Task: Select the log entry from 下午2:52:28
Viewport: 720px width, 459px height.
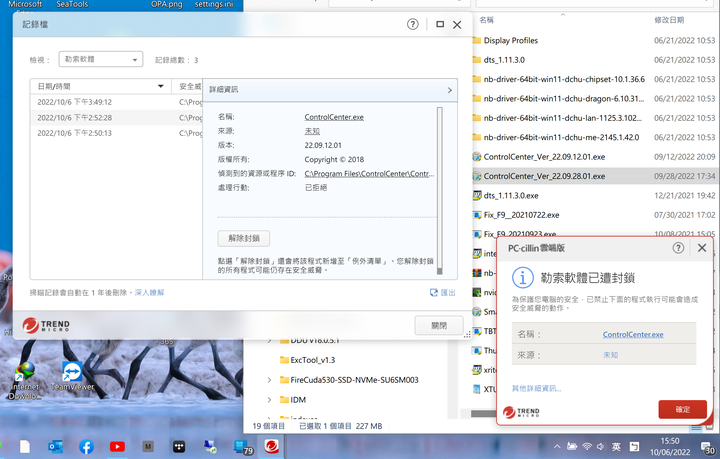Action: pyautogui.click(x=116, y=118)
